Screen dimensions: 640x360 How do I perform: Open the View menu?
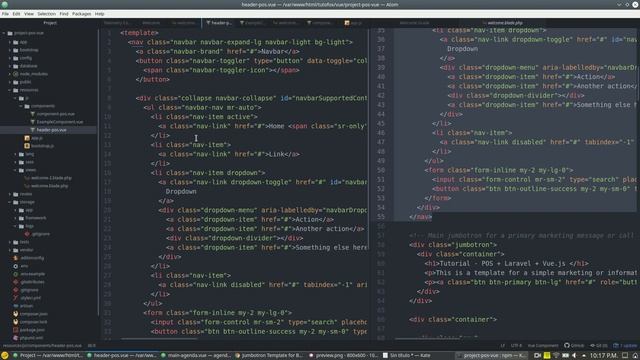pos(29,13)
